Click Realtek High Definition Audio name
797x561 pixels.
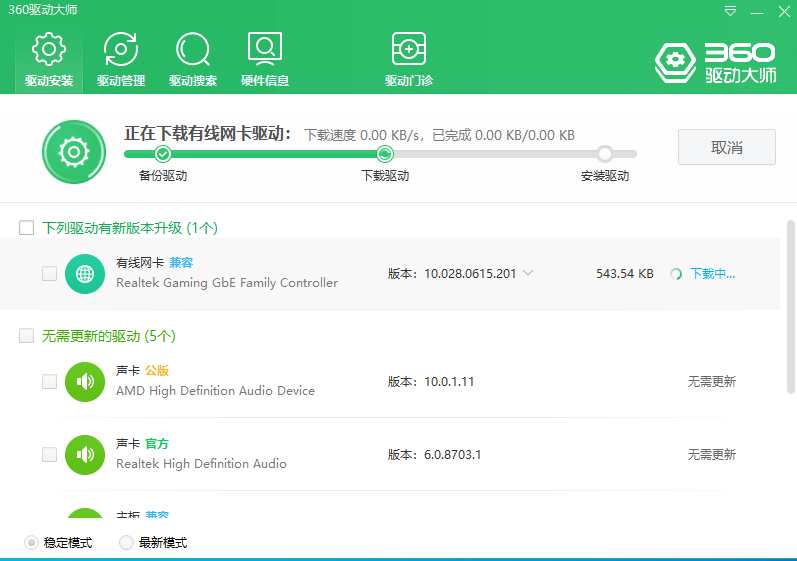pos(201,464)
